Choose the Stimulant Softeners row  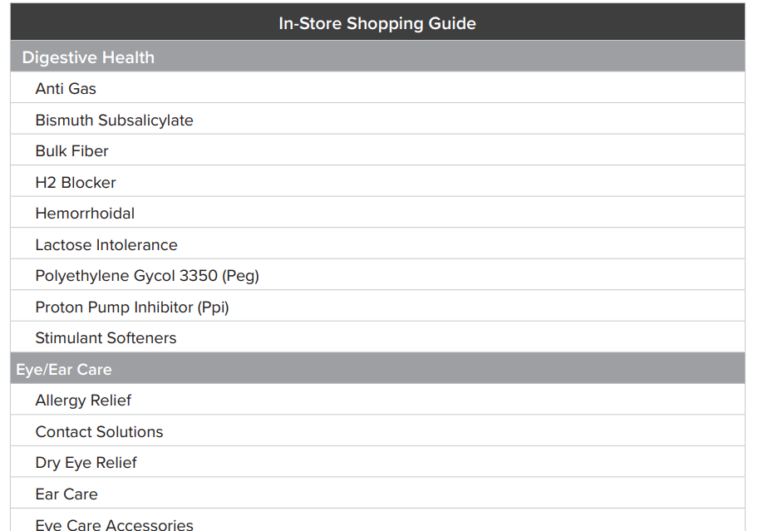[106, 338]
